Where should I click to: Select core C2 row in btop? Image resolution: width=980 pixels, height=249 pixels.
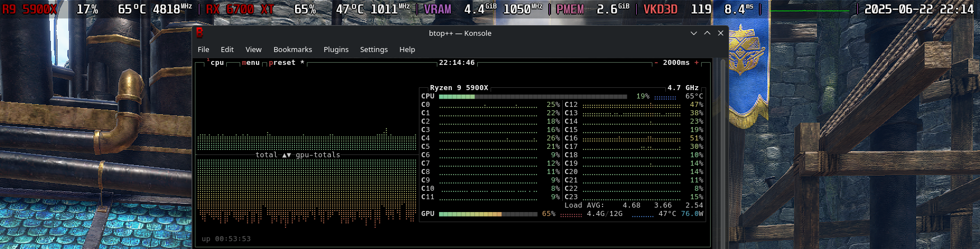(x=491, y=121)
